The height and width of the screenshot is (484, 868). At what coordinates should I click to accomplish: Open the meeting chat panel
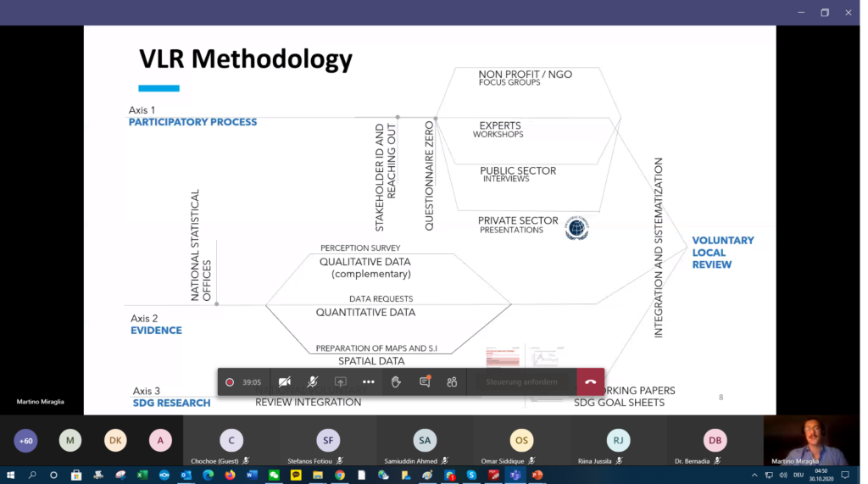point(425,382)
